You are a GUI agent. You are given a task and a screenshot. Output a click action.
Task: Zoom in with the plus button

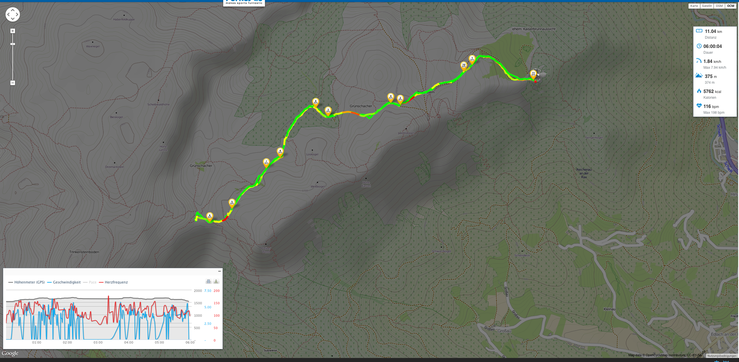(x=13, y=31)
